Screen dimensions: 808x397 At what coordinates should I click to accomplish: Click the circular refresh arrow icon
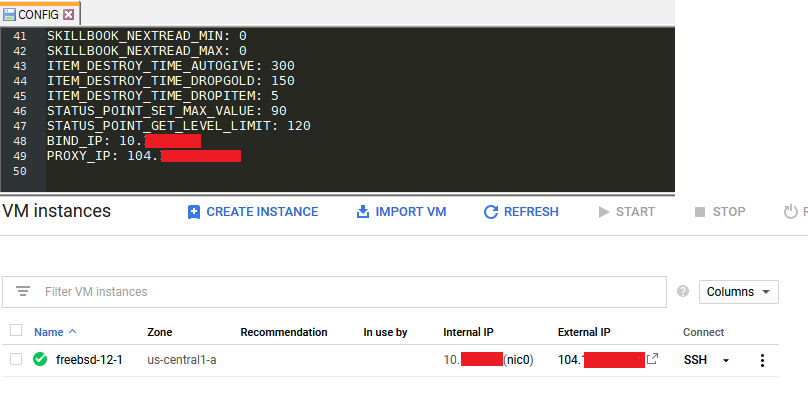[491, 212]
